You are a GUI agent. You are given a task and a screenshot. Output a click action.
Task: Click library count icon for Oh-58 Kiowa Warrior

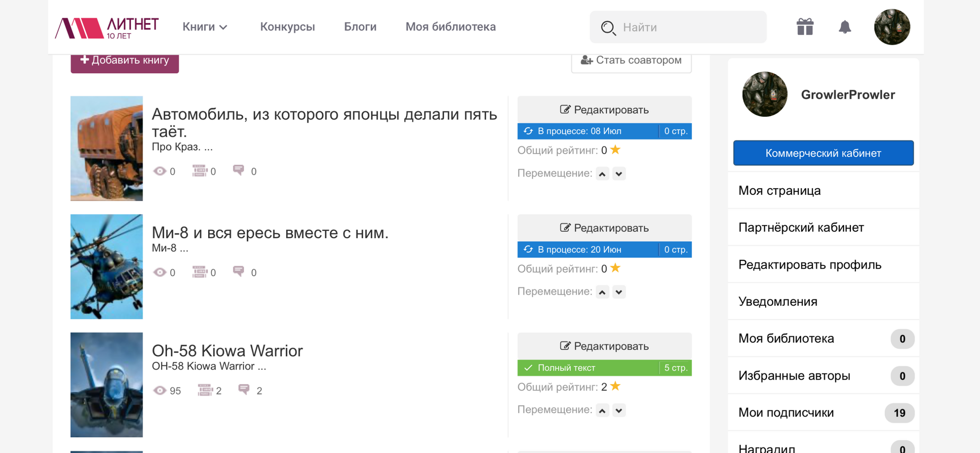205,390
